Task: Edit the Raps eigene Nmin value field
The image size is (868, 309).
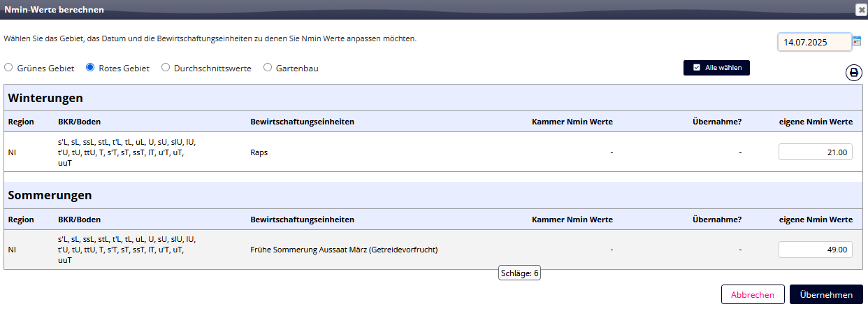Action: (x=816, y=152)
